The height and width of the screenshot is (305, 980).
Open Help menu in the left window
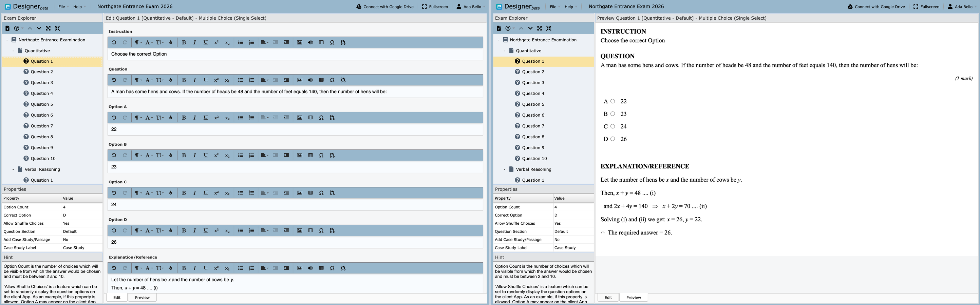click(79, 6)
